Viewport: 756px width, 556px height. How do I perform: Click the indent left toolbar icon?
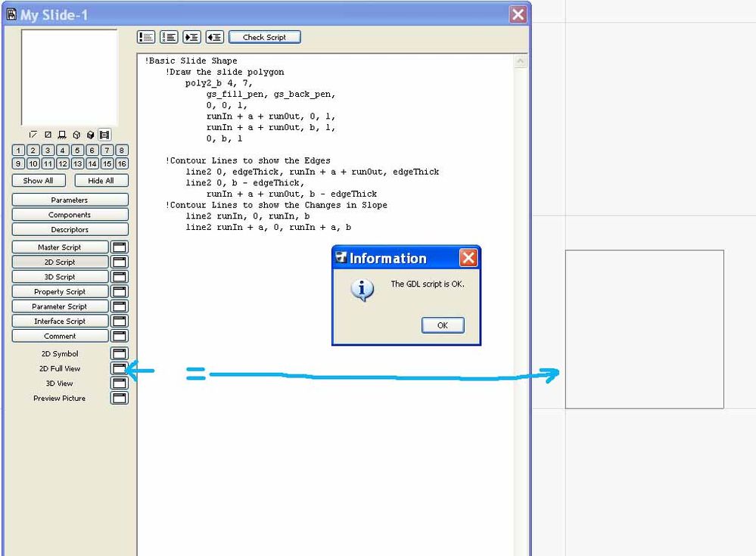[215, 37]
